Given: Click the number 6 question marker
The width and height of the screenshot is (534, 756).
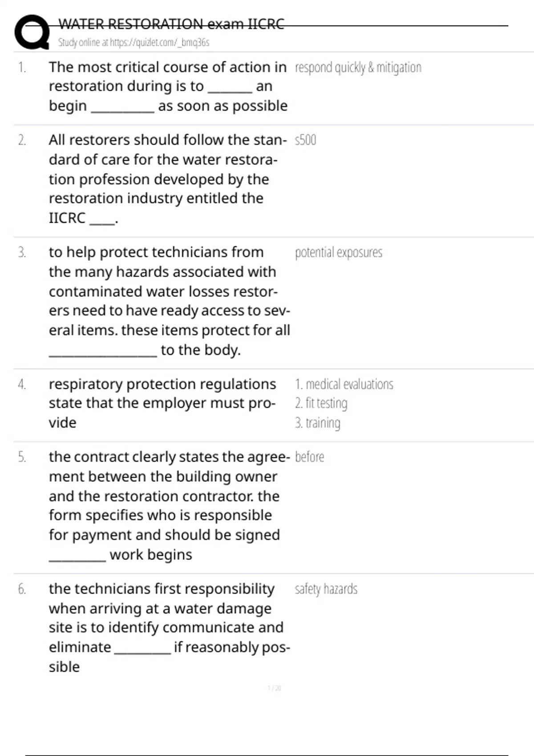Looking at the screenshot, I should tap(22, 589).
